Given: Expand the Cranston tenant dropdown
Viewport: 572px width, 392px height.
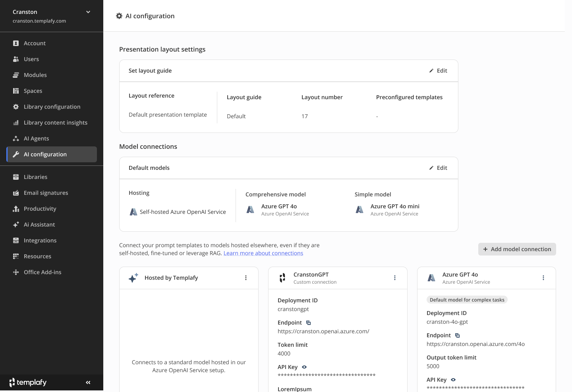Looking at the screenshot, I should (x=88, y=12).
